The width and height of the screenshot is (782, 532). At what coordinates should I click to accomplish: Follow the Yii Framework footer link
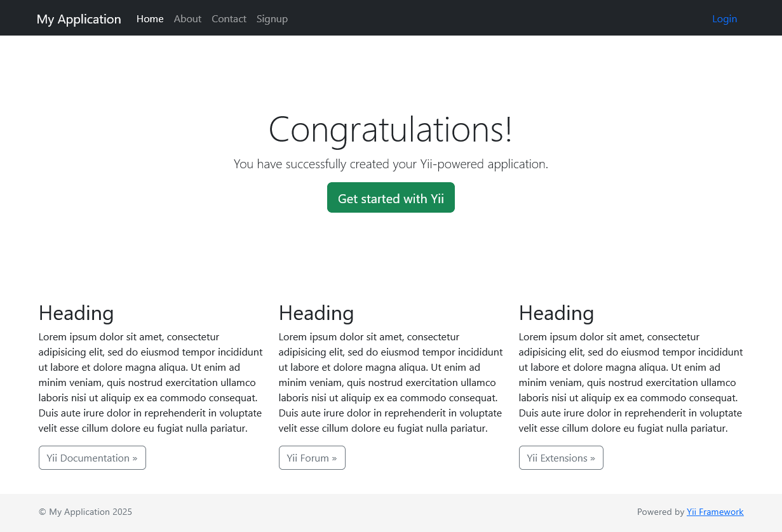click(715, 512)
